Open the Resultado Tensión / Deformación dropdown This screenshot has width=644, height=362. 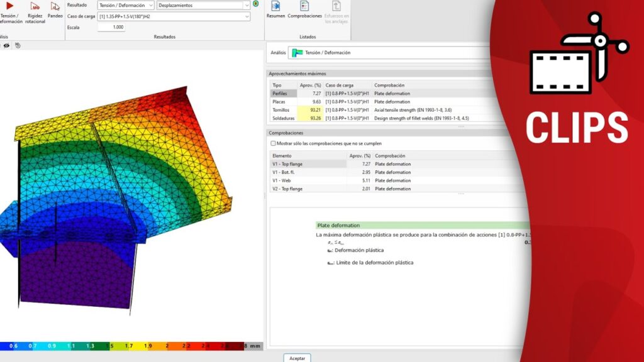(126, 5)
